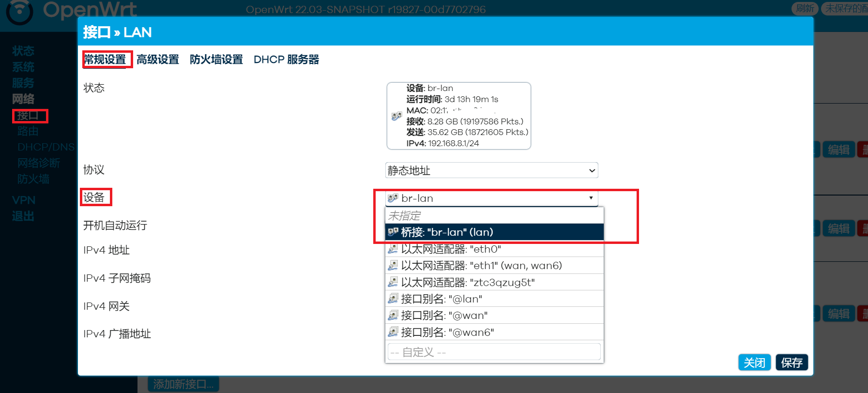The width and height of the screenshot is (868, 393).
Task: Click the eth1 adapter icon in dropdown
Action: coord(393,265)
